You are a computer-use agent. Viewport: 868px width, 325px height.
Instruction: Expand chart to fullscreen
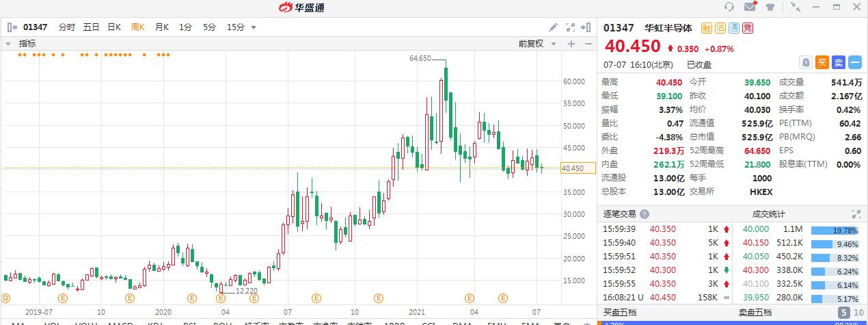(571, 27)
